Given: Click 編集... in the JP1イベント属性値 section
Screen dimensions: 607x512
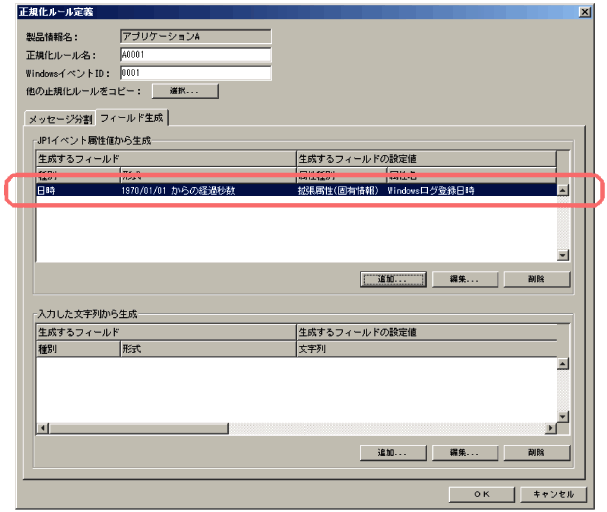Looking at the screenshot, I should click(x=465, y=279).
